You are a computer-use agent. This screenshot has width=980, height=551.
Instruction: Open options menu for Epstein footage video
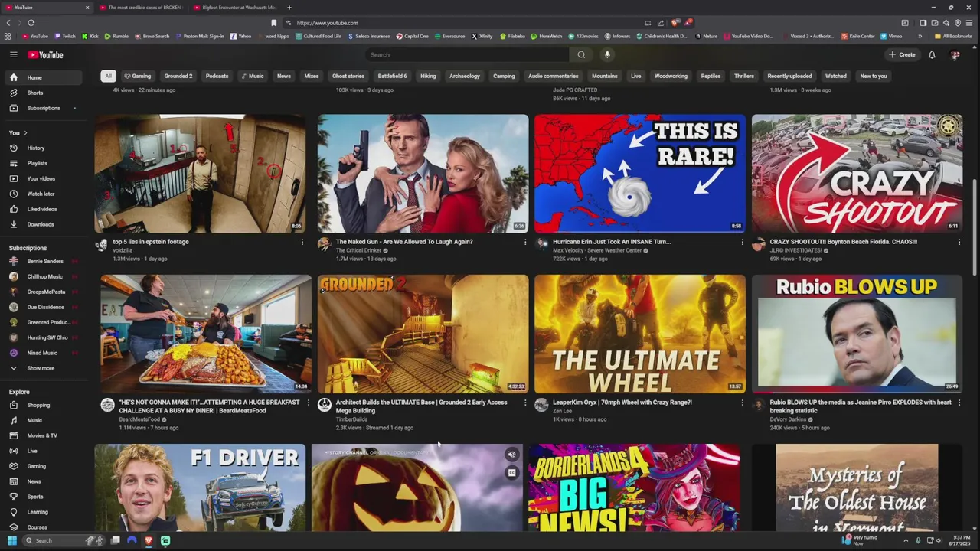pos(302,243)
